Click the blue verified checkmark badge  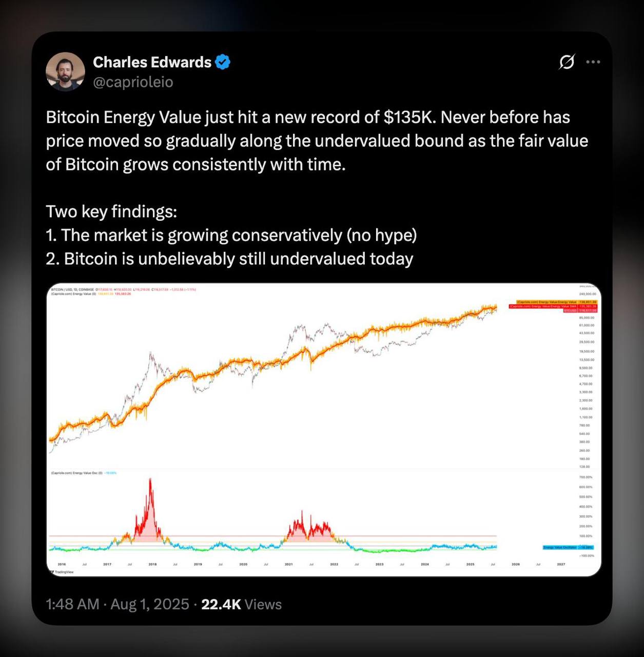point(223,62)
